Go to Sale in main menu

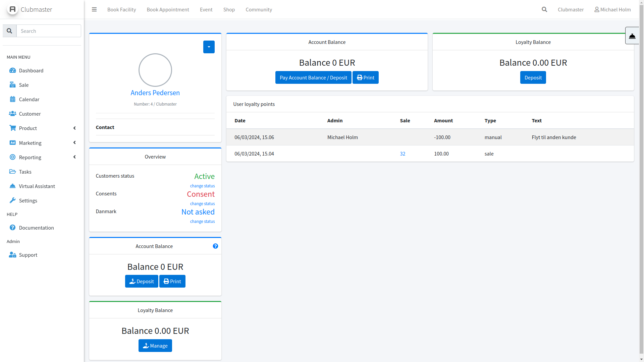24,85
